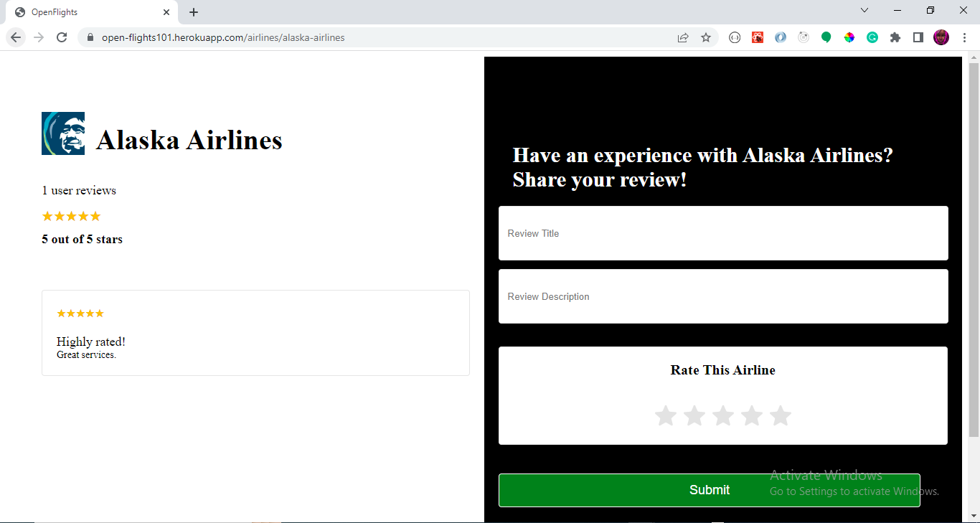
Task: Toggle the browser side panel icon
Action: pyautogui.click(x=918, y=37)
